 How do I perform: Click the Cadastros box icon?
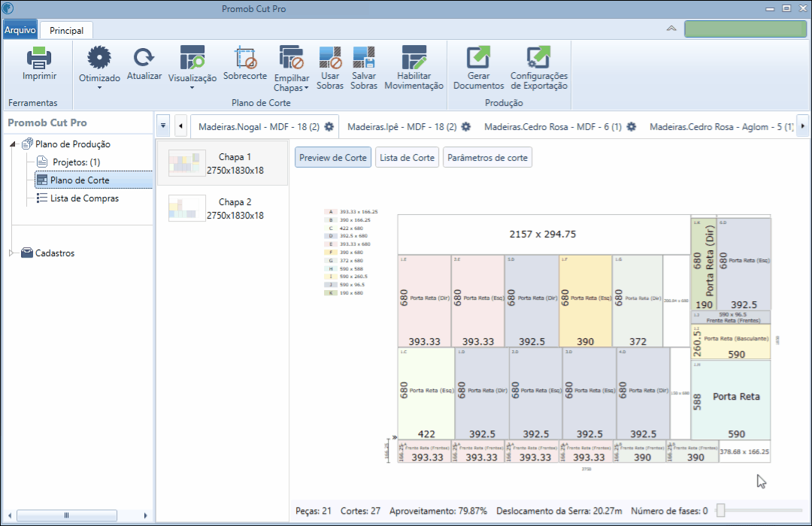click(x=27, y=252)
